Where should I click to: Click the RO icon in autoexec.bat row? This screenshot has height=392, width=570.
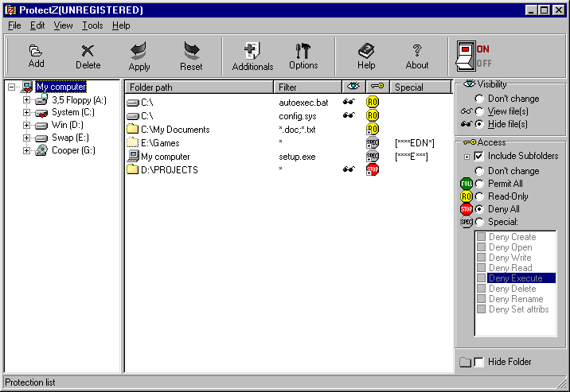click(373, 102)
